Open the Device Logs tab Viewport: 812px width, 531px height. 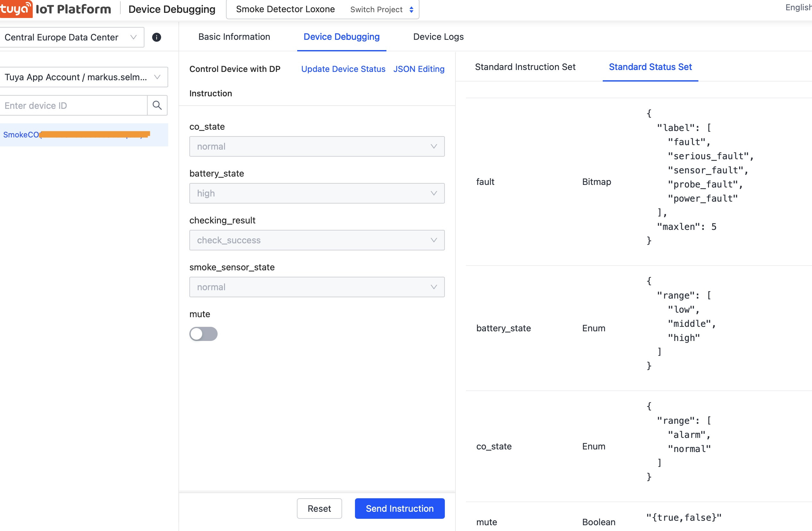point(438,37)
